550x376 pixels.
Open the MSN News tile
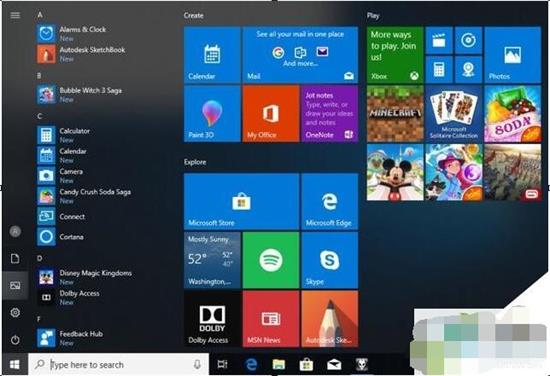[271, 319]
